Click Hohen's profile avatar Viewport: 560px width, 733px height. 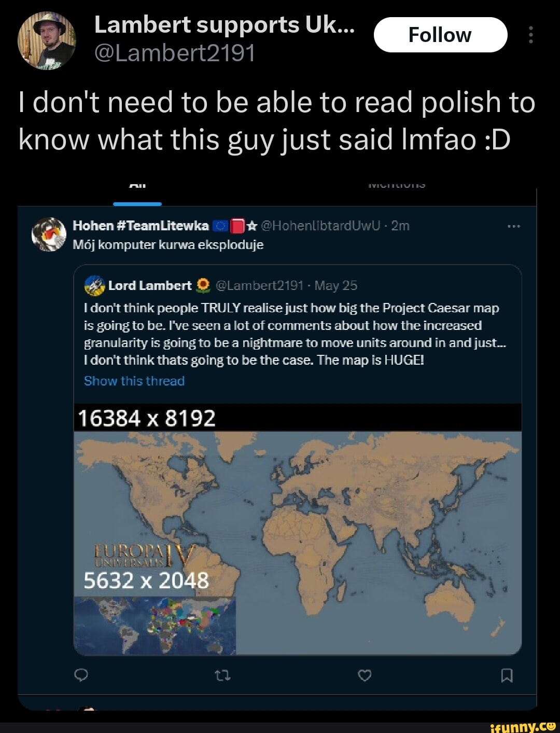(49, 234)
